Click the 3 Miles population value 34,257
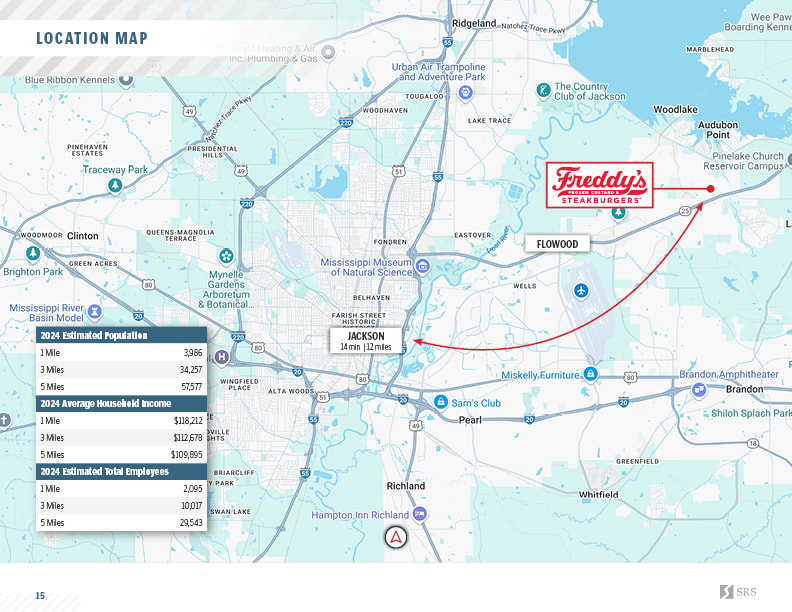 click(191, 370)
